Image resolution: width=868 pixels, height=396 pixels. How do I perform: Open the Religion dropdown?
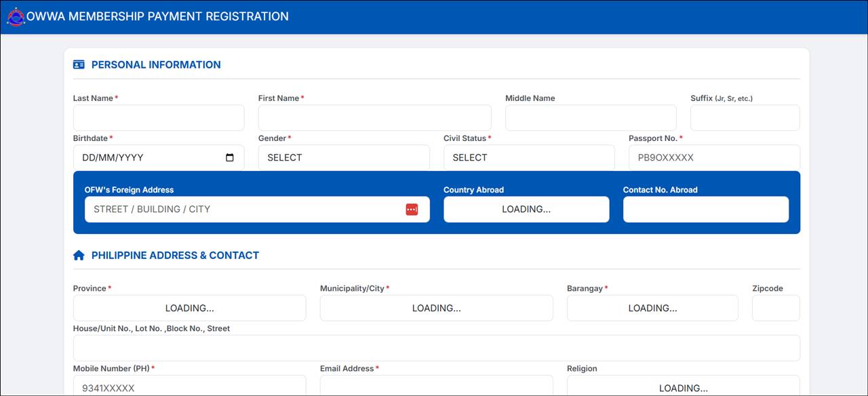pos(684,386)
